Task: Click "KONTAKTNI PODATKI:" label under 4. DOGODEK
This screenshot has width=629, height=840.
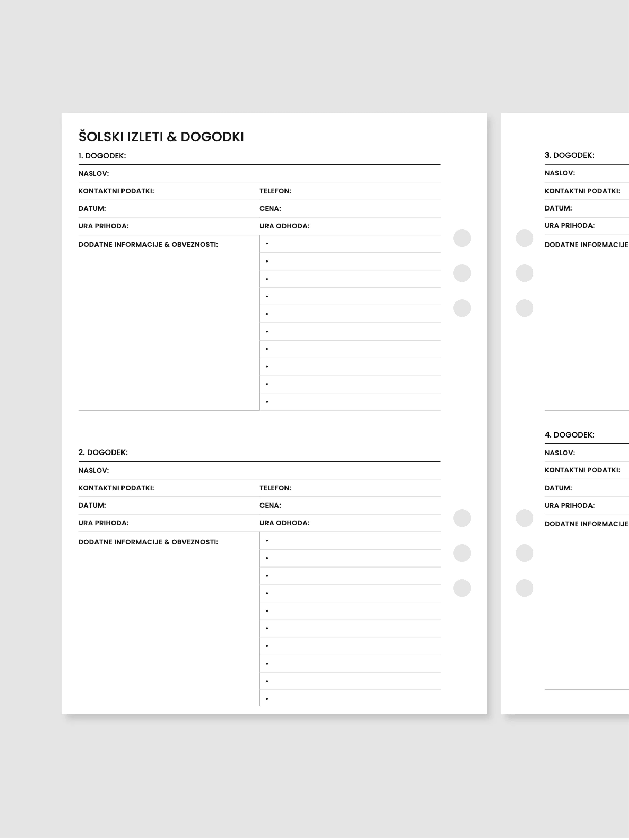Action: (582, 470)
